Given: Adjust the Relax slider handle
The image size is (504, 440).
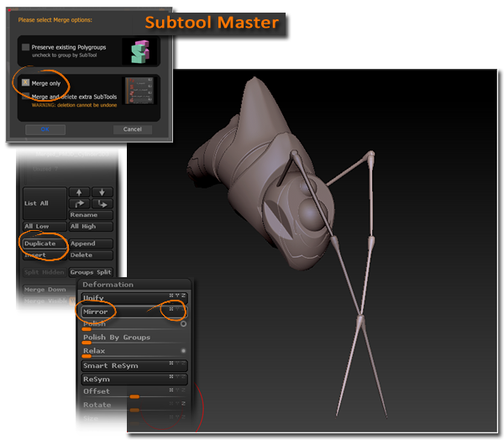Looking at the screenshot, I should (x=87, y=356).
